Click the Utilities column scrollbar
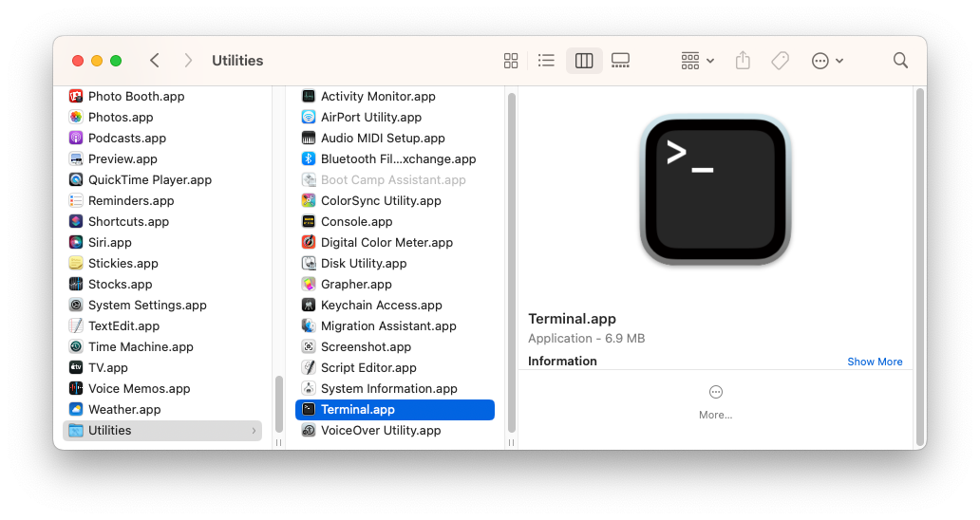 (511, 263)
